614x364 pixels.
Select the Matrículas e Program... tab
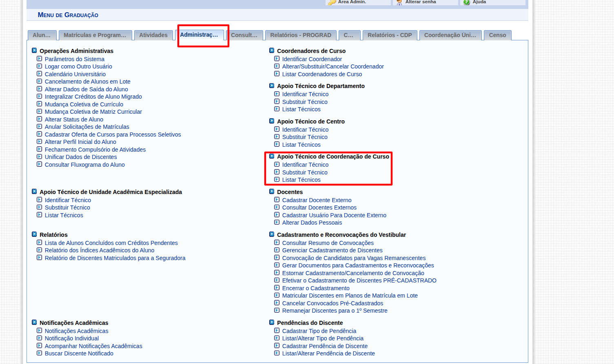95,35
